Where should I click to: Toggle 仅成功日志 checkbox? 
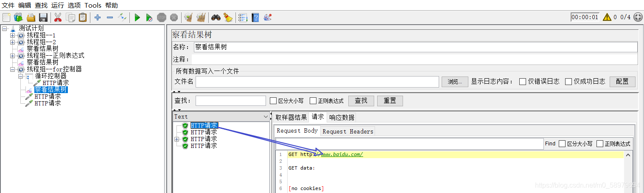pos(568,82)
